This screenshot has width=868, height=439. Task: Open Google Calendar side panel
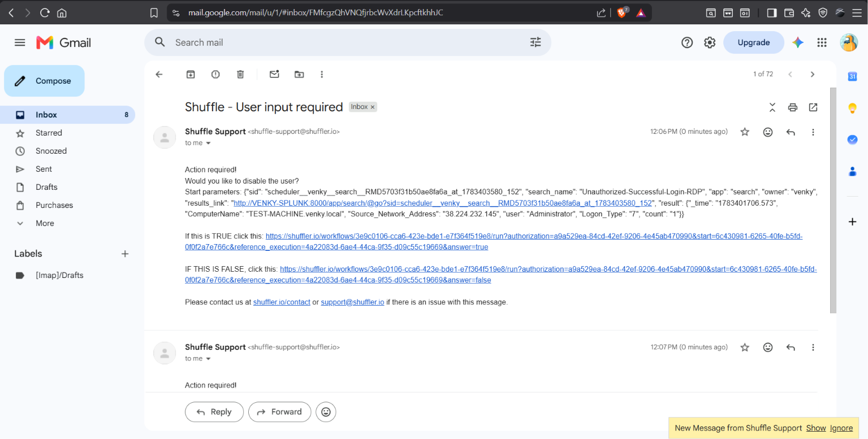pos(852,76)
